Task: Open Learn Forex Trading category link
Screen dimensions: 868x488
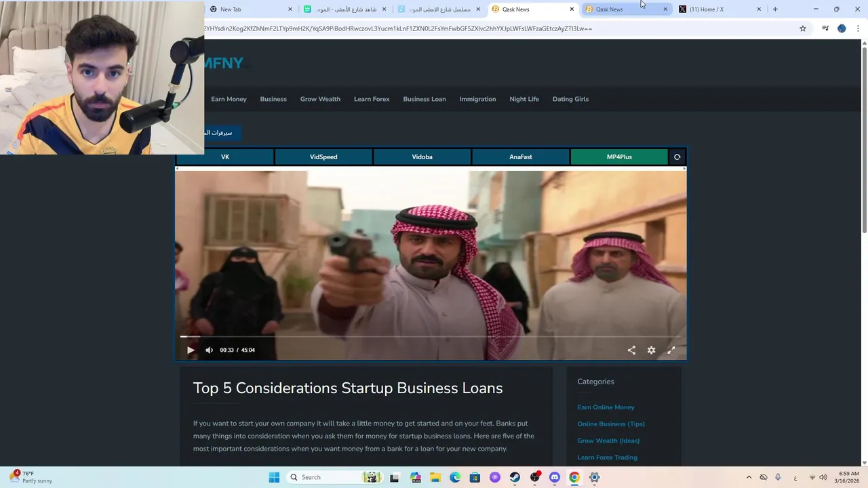Action: point(607,457)
